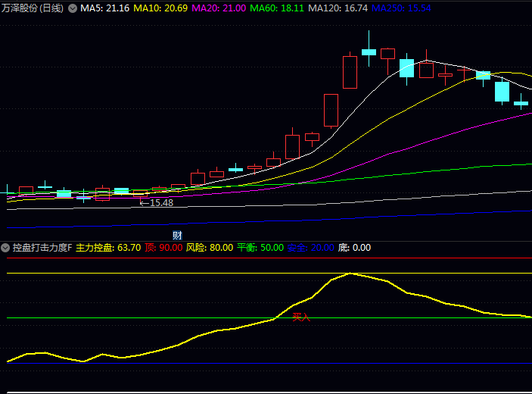Click the green 平衡: 50.00 label
532x394 pixels.
[260, 248]
